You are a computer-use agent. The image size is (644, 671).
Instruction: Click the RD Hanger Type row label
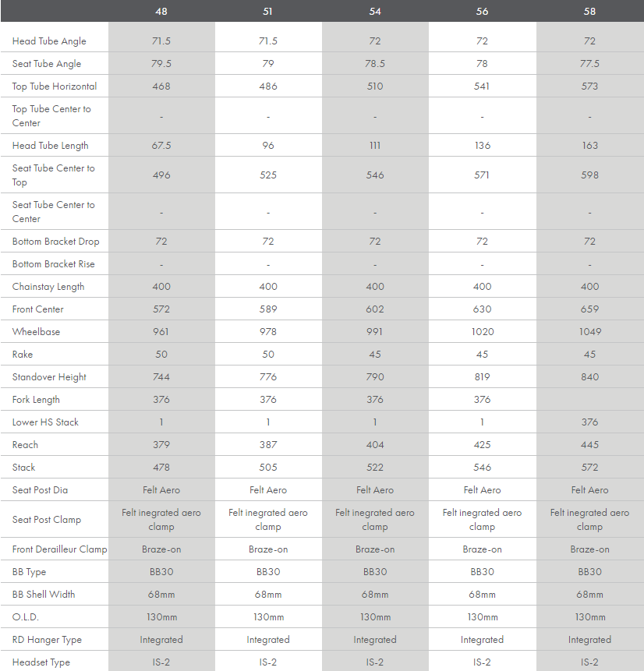coord(47,640)
